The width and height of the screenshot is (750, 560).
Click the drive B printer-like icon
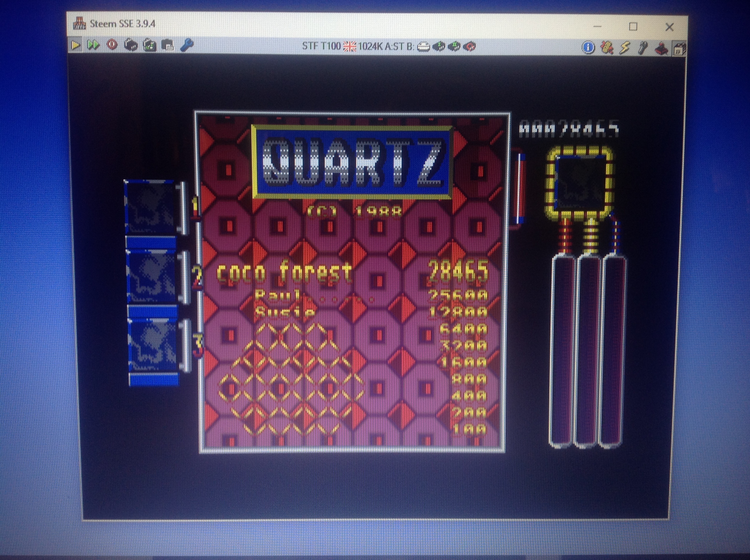(x=424, y=47)
